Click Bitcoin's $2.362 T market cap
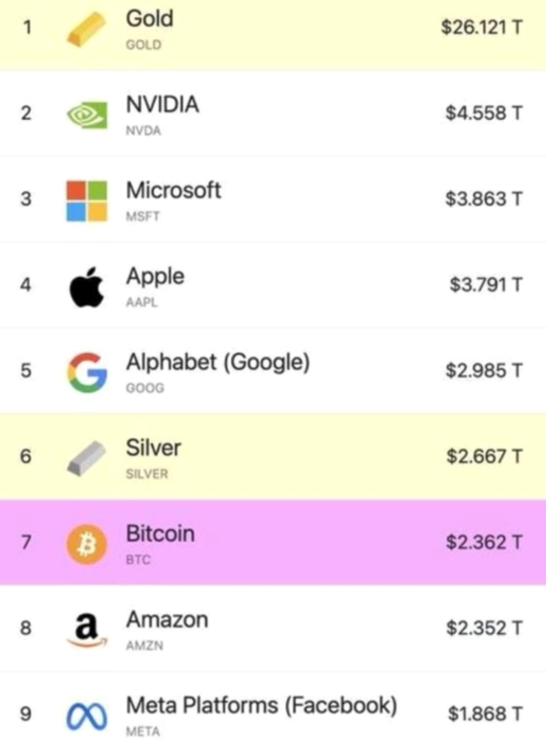The width and height of the screenshot is (546, 756). click(484, 542)
